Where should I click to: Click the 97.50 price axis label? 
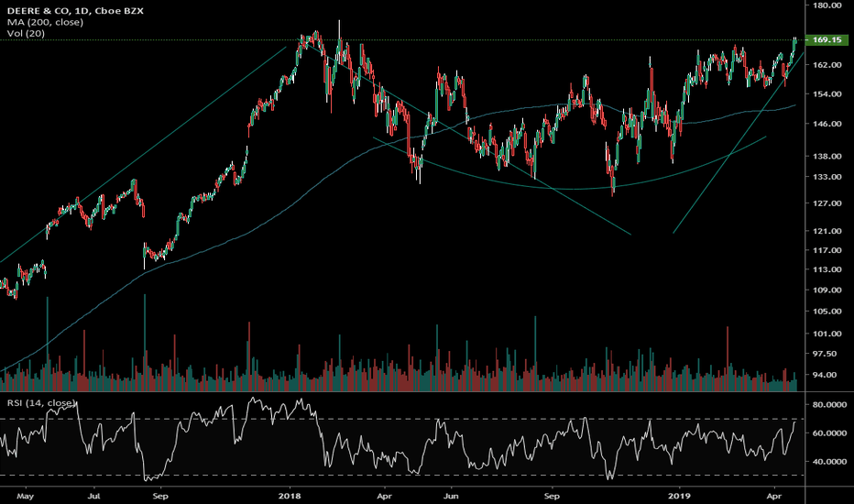point(826,354)
